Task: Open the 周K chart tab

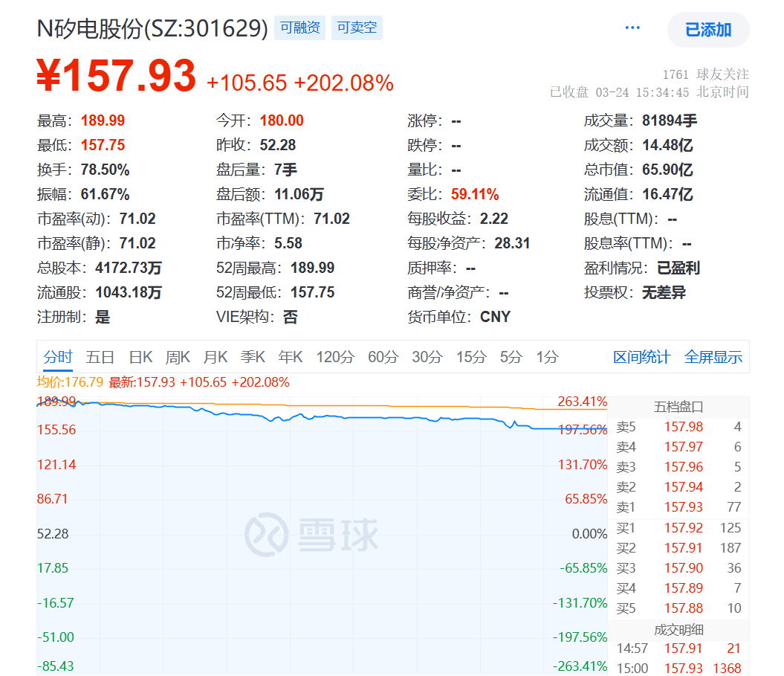Action: tap(178, 357)
